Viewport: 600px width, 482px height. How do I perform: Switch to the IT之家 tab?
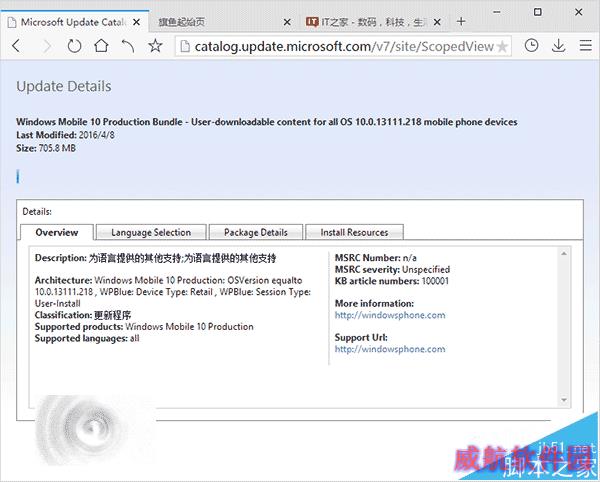click(373, 22)
